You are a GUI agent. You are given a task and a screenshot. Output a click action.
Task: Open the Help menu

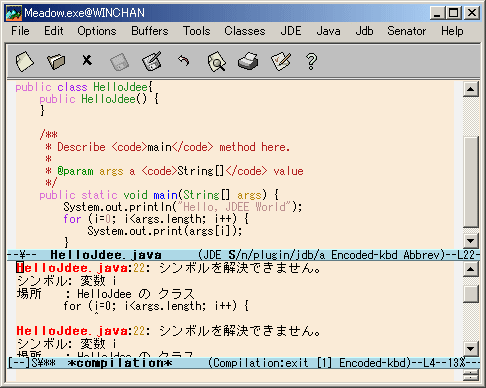[x=452, y=31]
